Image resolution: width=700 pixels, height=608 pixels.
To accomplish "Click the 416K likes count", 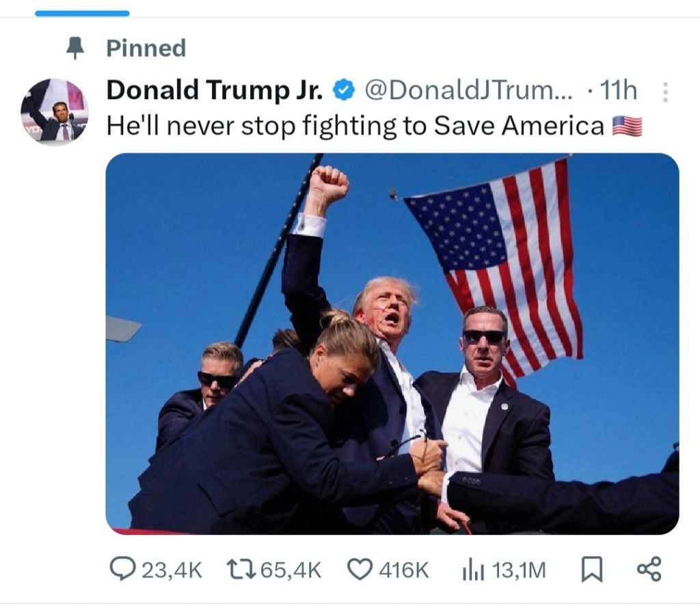I will coord(404,570).
